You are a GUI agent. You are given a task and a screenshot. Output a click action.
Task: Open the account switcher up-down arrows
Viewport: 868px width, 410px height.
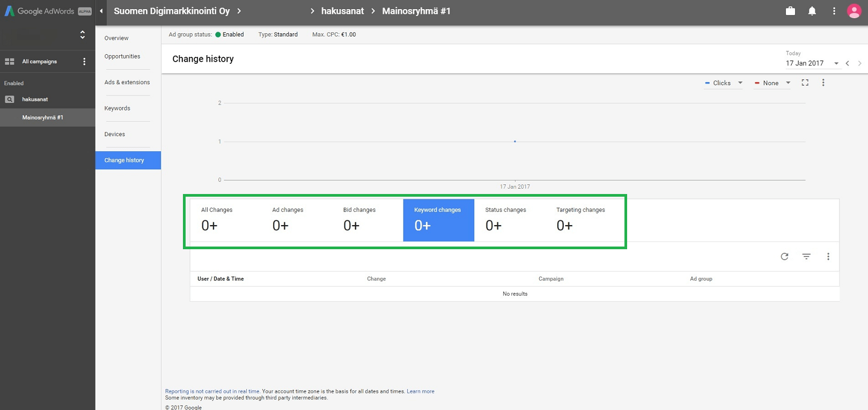pos(83,35)
